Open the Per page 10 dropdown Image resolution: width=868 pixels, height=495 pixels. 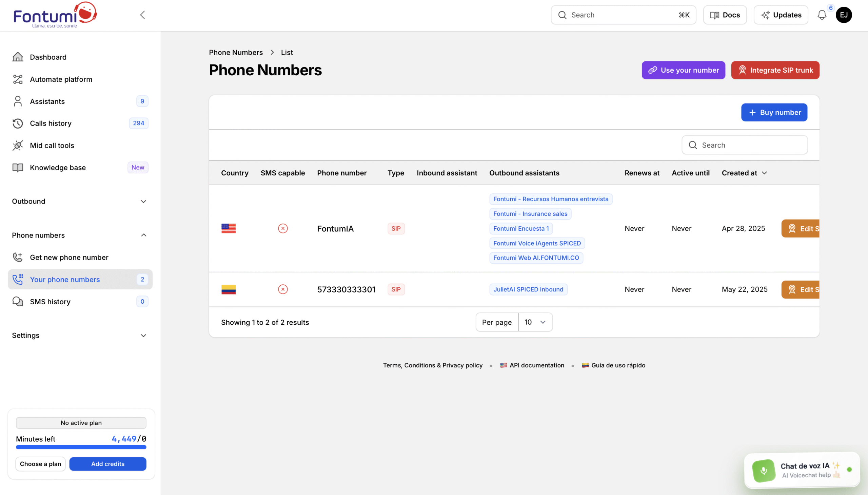click(535, 322)
